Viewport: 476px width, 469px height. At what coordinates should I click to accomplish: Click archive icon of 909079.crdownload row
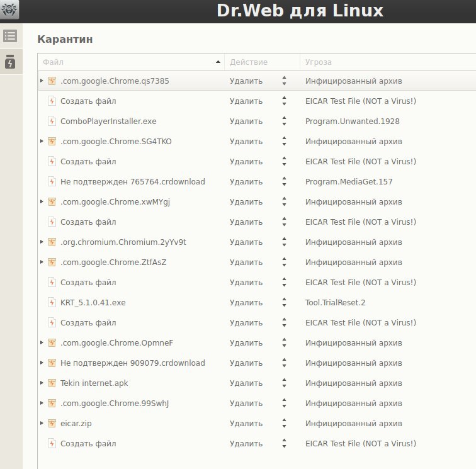52,363
